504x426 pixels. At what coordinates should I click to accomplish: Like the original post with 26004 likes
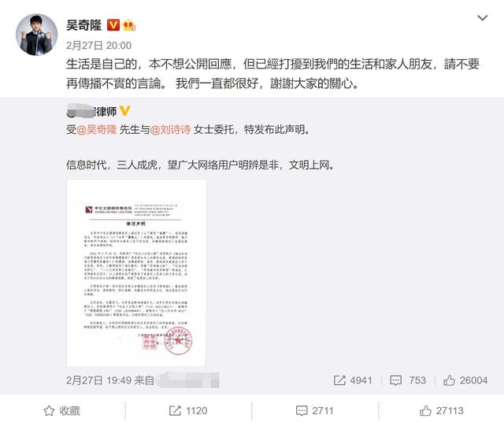click(x=465, y=380)
